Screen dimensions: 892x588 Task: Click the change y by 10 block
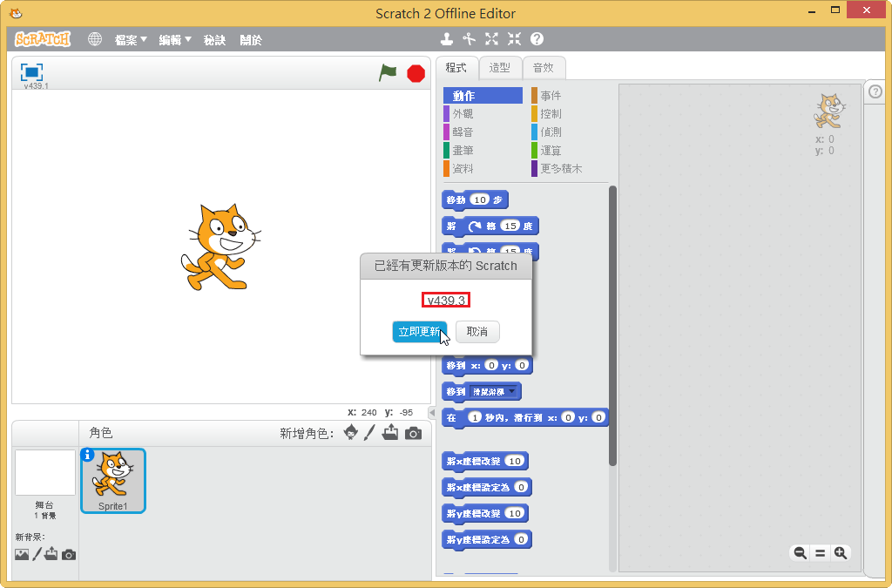[485, 513]
